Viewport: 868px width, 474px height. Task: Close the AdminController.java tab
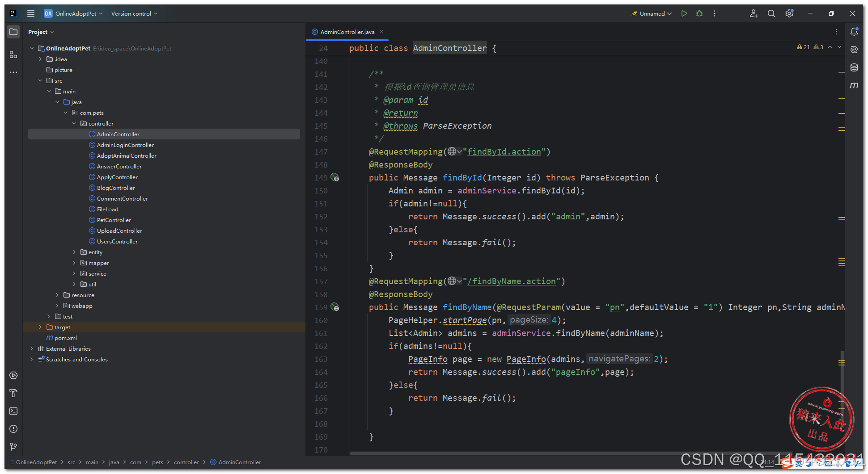pos(381,32)
